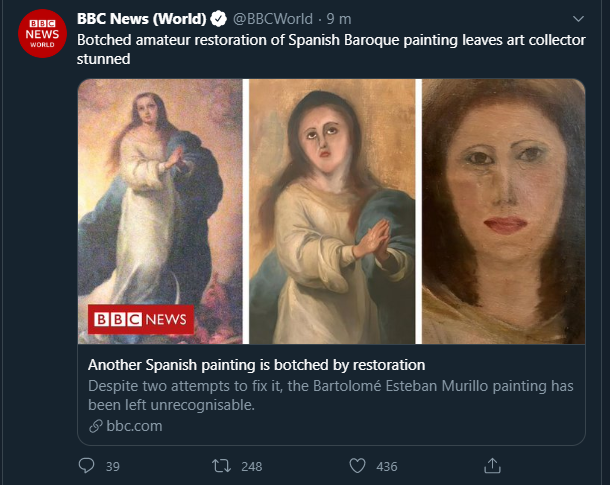Viewport: 610px width, 485px height.
Task: Click the 436 likes count
Action: pos(386,466)
